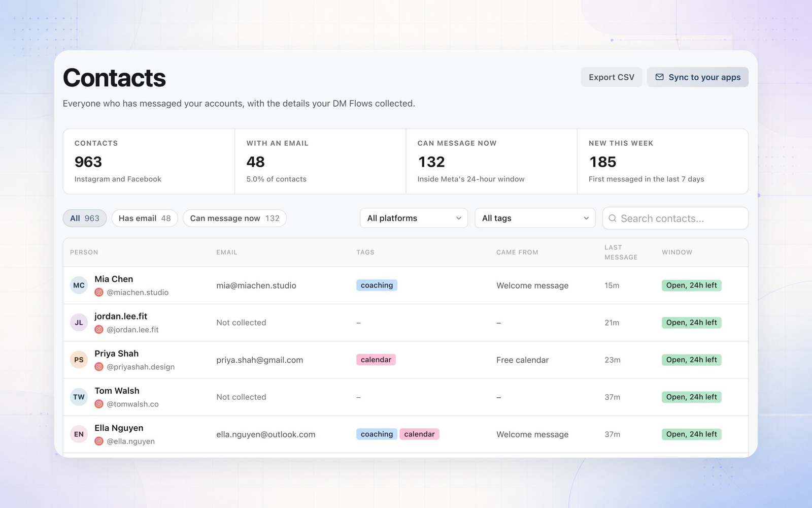Click Instagram icon beside @jordan.lee.fit

pos(99,330)
